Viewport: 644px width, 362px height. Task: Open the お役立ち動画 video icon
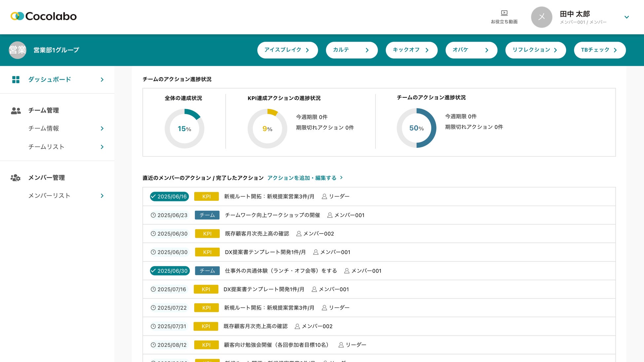pyautogui.click(x=504, y=13)
